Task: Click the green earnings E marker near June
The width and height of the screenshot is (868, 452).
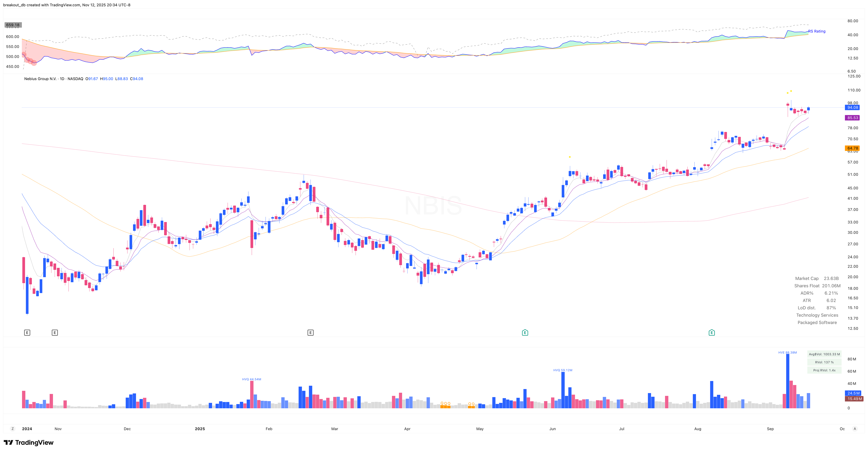Action: point(525,332)
